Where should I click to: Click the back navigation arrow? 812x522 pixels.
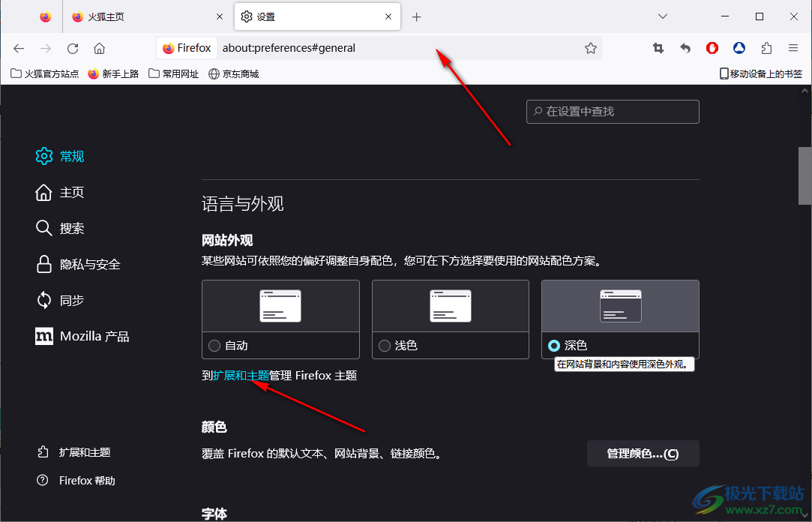point(19,48)
